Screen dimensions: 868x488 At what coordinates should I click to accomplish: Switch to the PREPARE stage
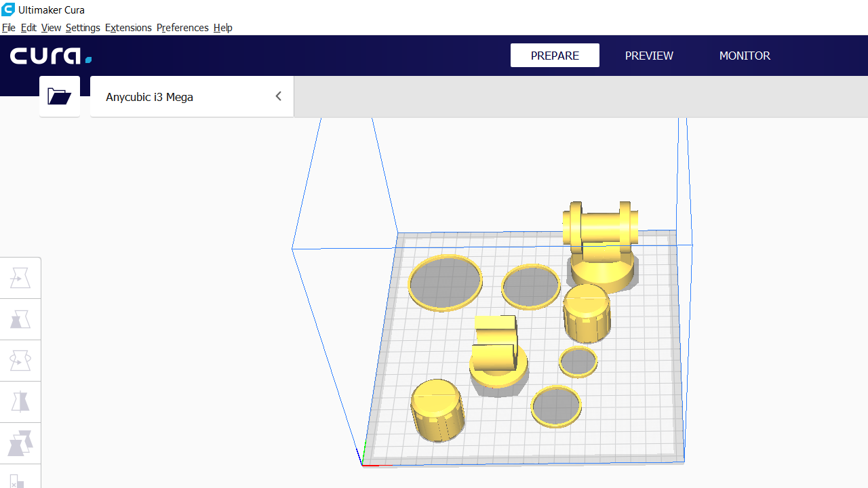(555, 56)
